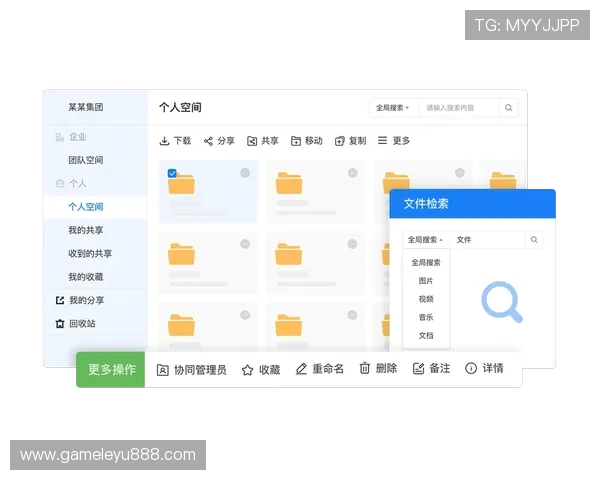Select 全局搜索 option in dropdown list
600x480 pixels.
pyautogui.click(x=426, y=263)
